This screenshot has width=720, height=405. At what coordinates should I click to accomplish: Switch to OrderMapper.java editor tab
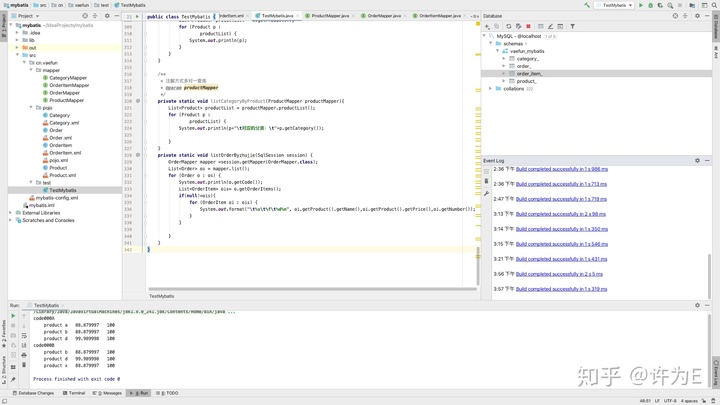pyautogui.click(x=384, y=16)
